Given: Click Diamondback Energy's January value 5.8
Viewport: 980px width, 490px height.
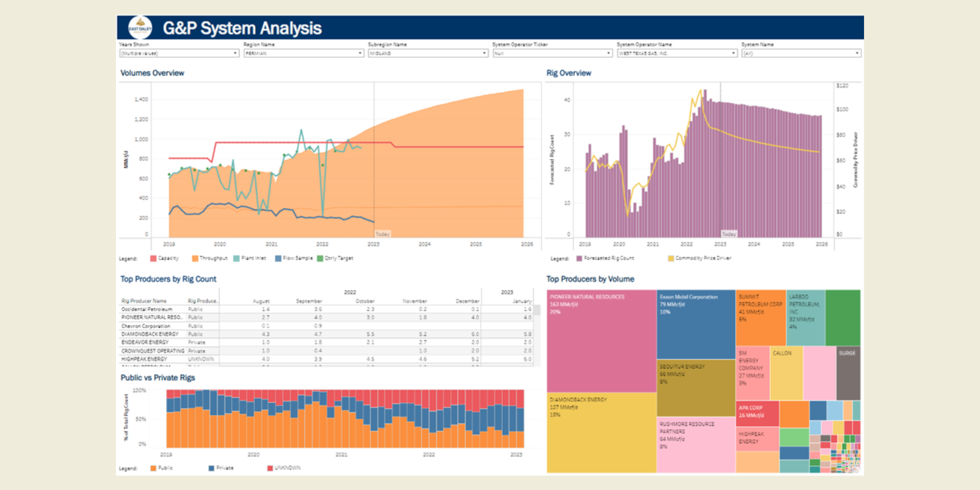Looking at the screenshot, I should 528,334.
